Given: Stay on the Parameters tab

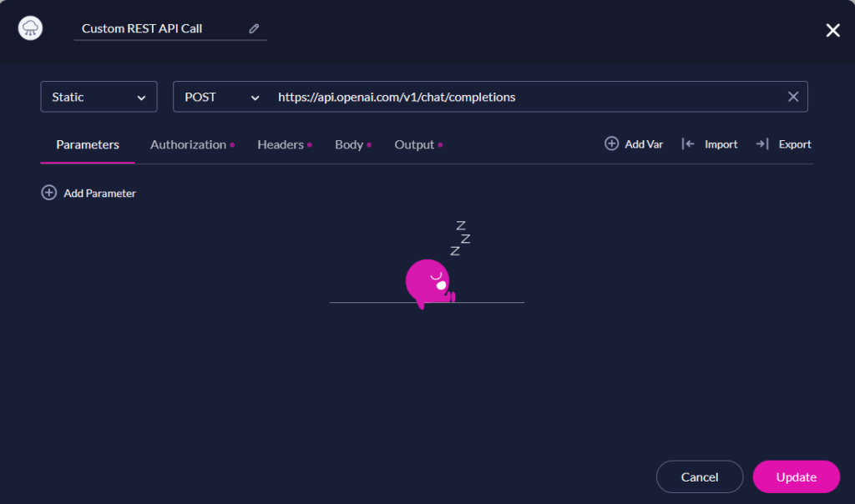Looking at the screenshot, I should click(x=87, y=144).
